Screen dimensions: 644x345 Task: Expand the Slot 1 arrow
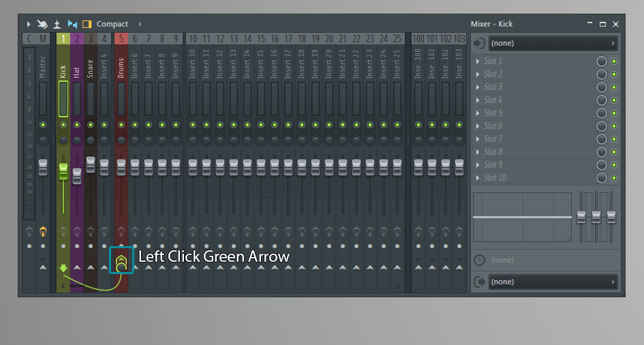tap(478, 61)
